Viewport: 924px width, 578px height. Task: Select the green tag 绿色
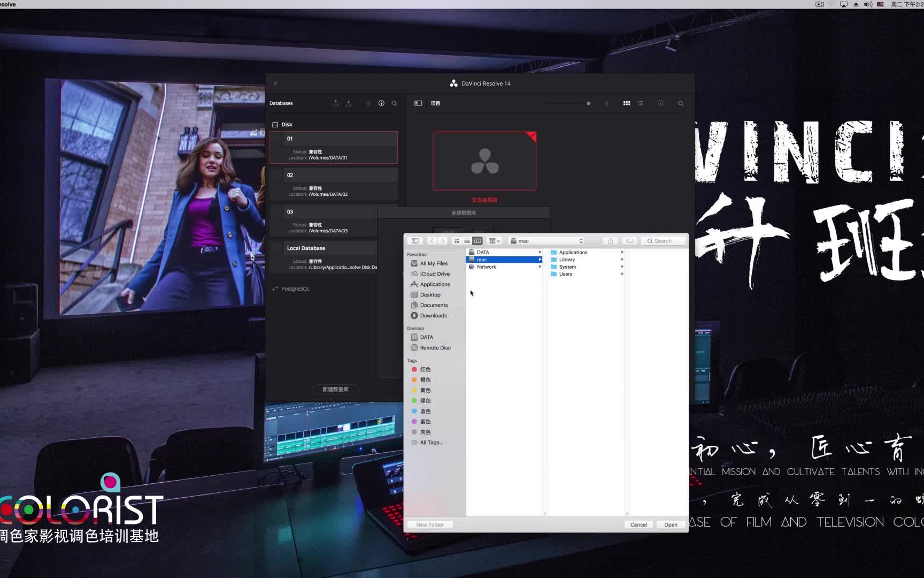click(x=421, y=400)
